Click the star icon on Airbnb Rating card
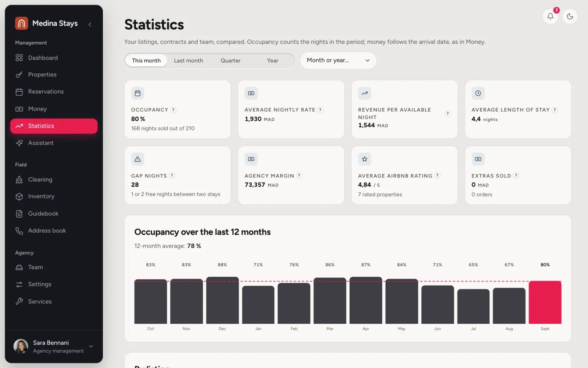 (365, 159)
